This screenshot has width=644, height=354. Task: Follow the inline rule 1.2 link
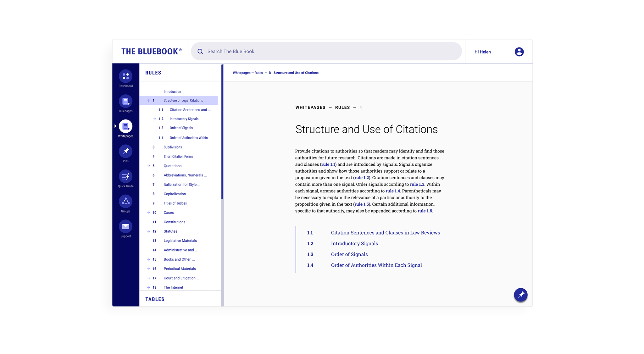click(362, 178)
